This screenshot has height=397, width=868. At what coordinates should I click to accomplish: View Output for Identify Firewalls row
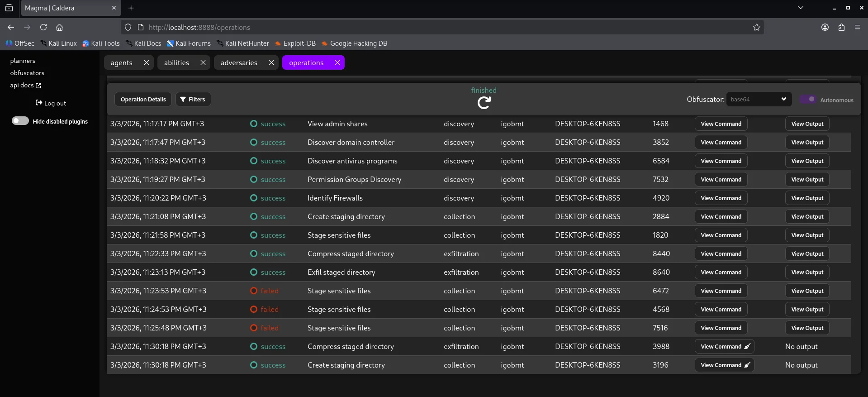point(807,198)
